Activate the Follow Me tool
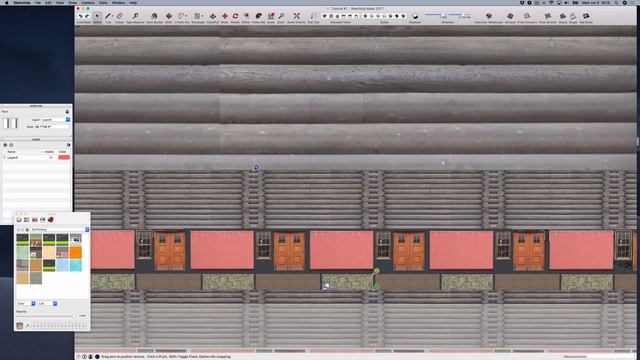Image resolution: width=640 pixels, height=360 pixels. [258, 16]
